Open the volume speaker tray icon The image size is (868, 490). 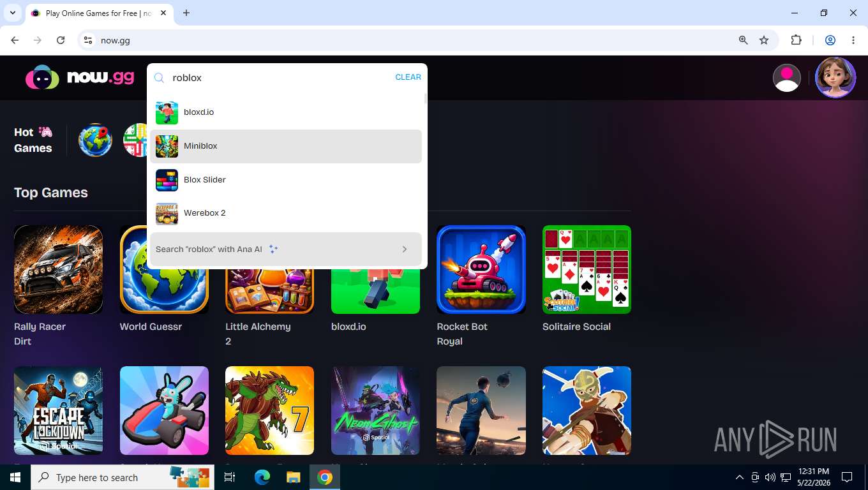coord(770,477)
